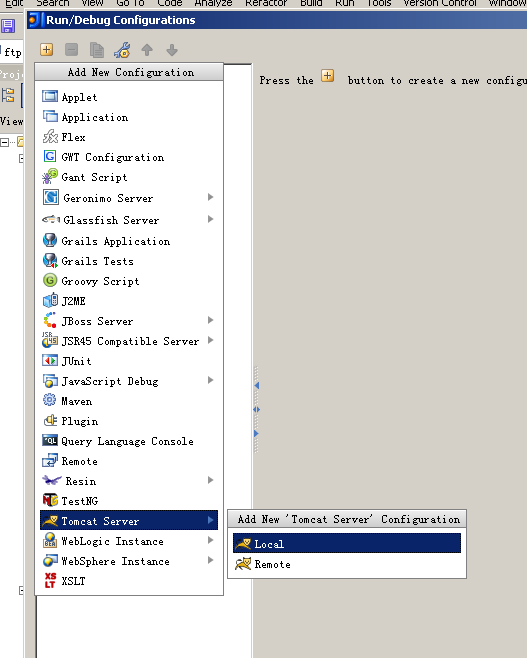
Task: Select the Maven gear icon
Action: click(x=50, y=400)
